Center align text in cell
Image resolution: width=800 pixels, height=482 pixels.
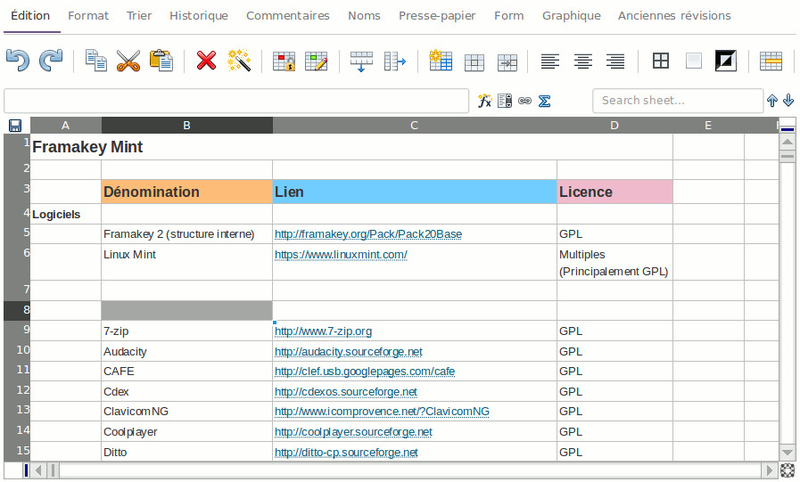(x=583, y=61)
